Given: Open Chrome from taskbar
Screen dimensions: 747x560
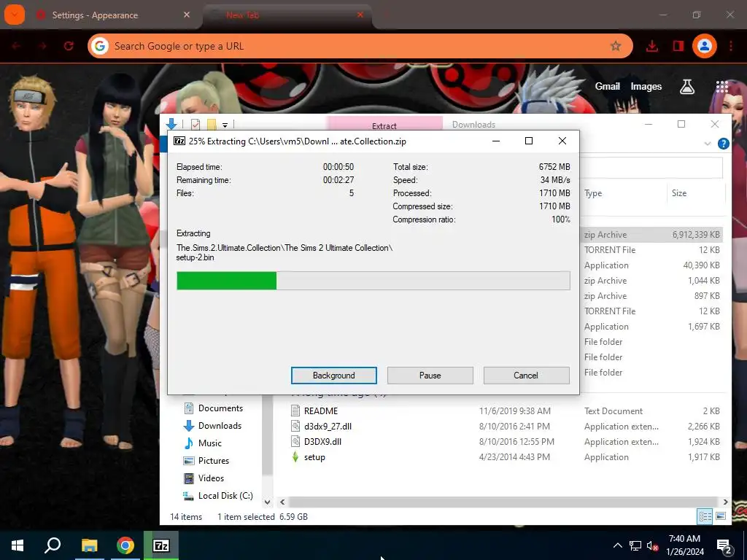Looking at the screenshot, I should pyautogui.click(x=125, y=545).
